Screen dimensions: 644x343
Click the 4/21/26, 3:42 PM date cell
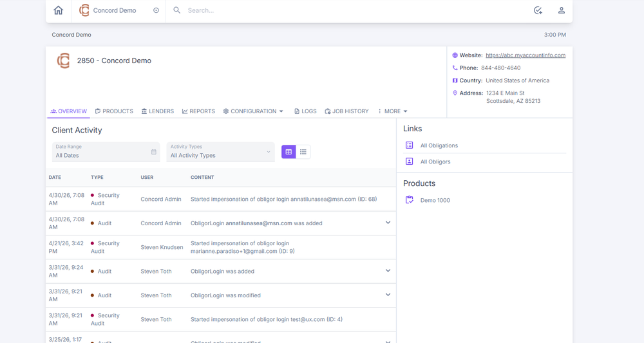coord(66,247)
